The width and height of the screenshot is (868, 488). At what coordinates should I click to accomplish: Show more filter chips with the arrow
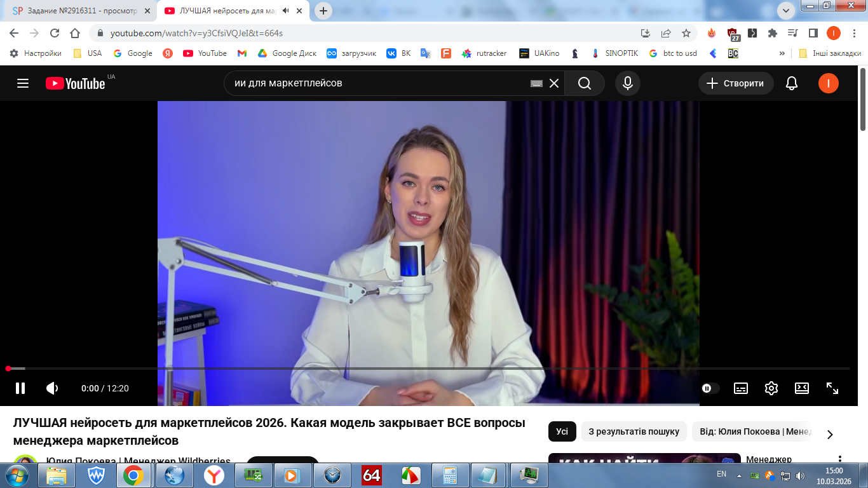coord(830,435)
